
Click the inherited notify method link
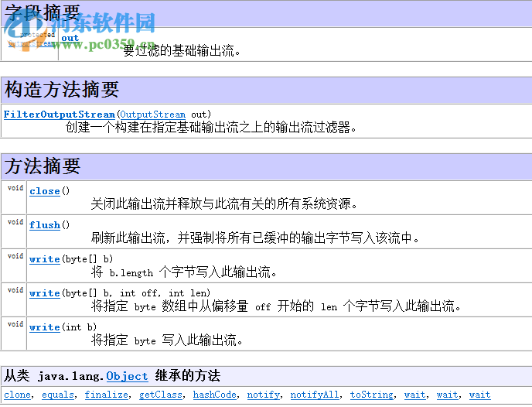pyautogui.click(x=264, y=395)
